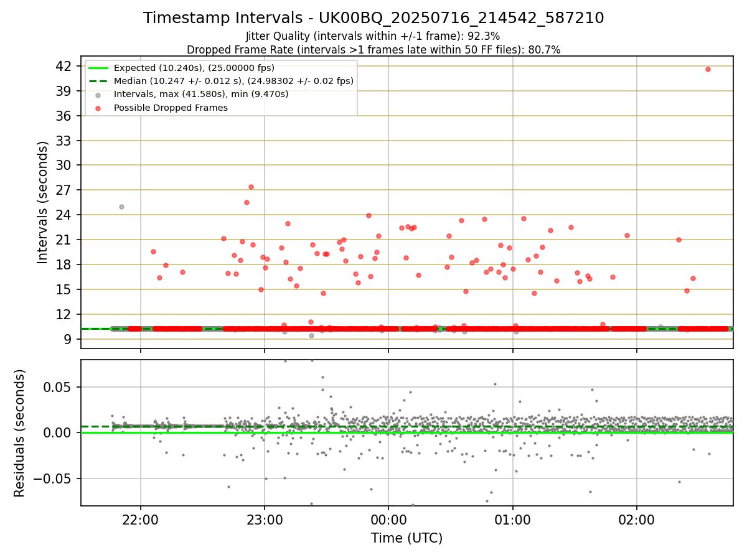The image size is (747, 560).
Task: Click the '27' y-axis tick label
Action: click(x=65, y=190)
